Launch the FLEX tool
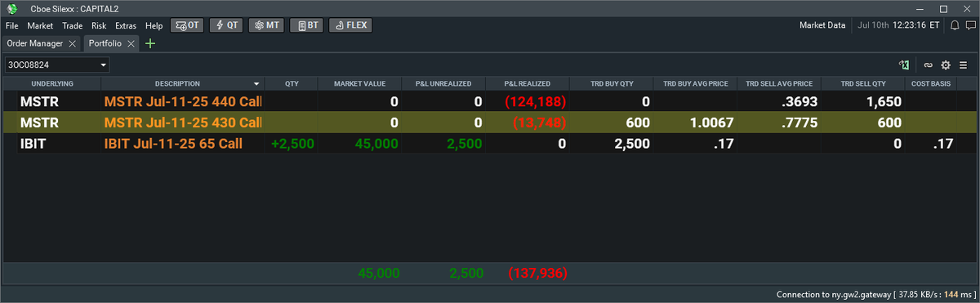The image size is (980, 303). click(350, 25)
